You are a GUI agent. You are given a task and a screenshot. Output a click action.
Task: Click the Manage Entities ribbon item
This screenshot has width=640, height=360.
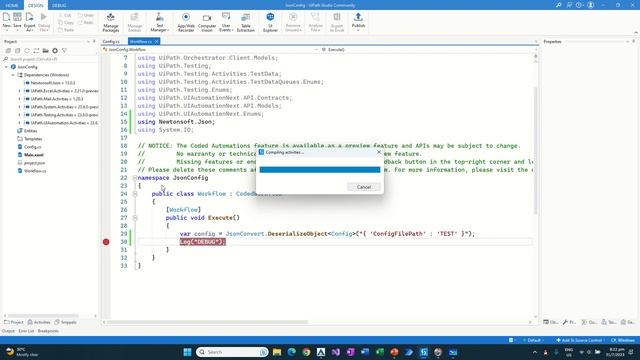[135, 22]
